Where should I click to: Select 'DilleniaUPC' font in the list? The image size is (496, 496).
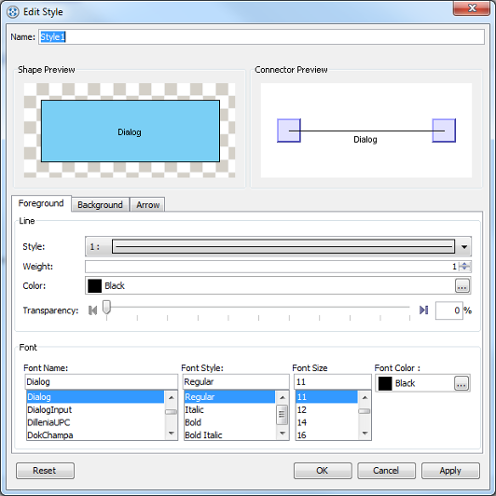(x=95, y=422)
